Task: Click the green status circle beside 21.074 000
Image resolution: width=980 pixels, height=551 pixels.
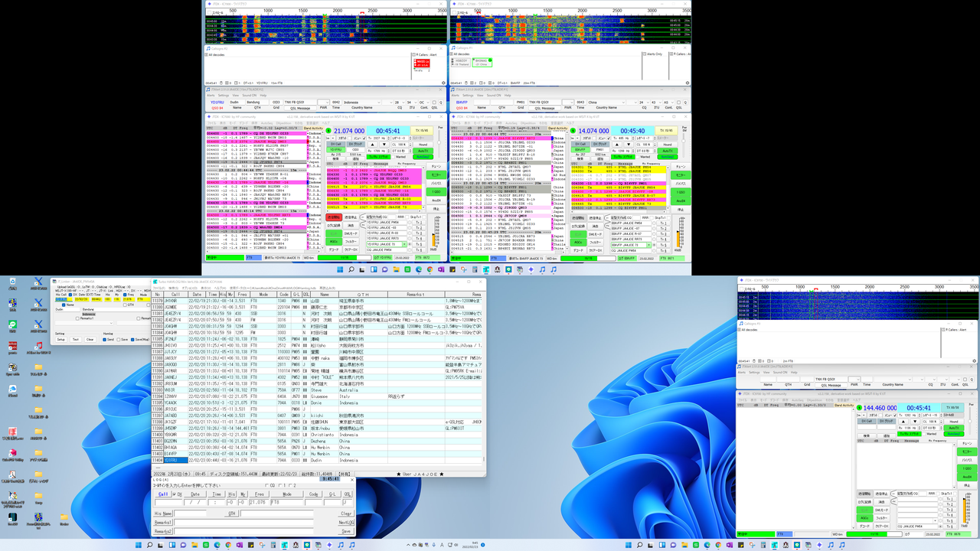Action: pyautogui.click(x=328, y=131)
